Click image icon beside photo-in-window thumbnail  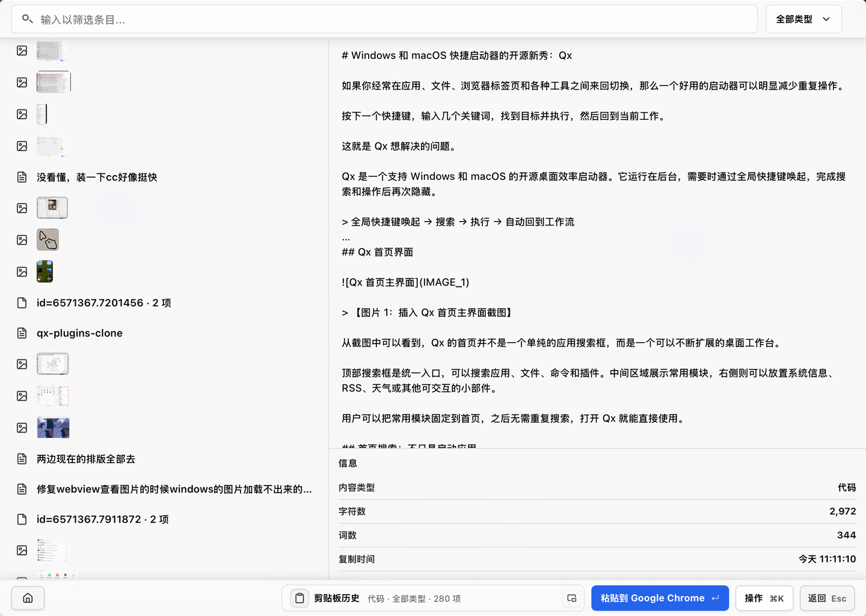click(22, 208)
